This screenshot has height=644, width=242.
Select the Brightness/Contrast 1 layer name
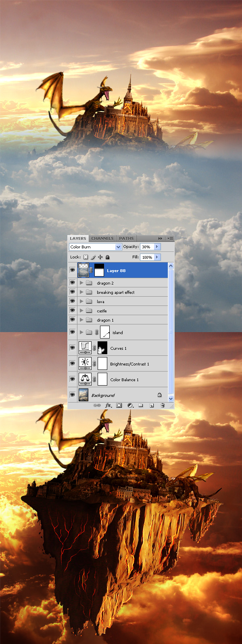click(x=129, y=364)
